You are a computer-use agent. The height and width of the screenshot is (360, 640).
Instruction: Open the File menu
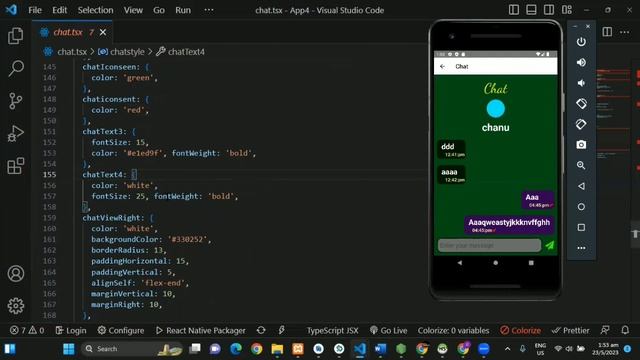(35, 10)
